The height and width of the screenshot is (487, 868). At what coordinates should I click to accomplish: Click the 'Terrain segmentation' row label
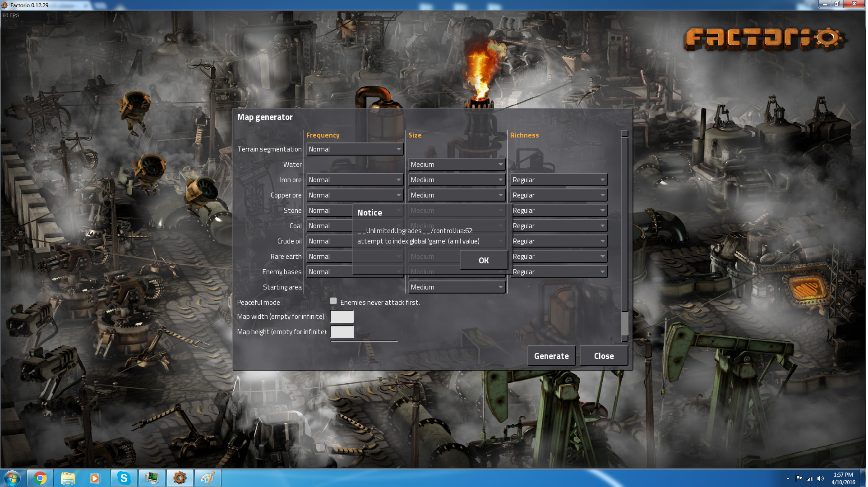click(x=270, y=149)
